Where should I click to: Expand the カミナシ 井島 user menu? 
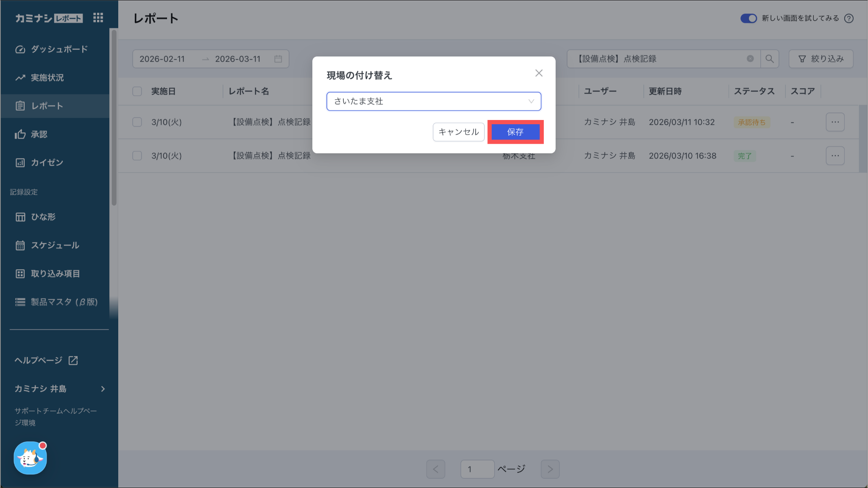click(59, 389)
